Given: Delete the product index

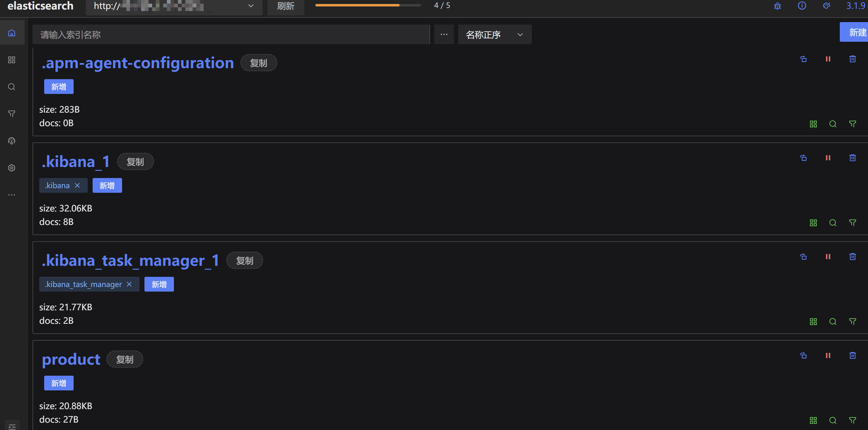Looking at the screenshot, I should coord(852,355).
